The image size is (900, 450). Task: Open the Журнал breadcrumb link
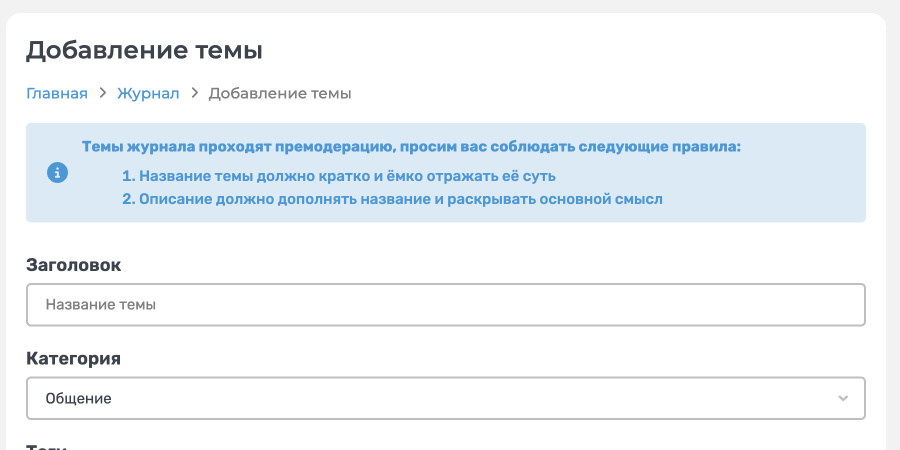pyautogui.click(x=148, y=94)
